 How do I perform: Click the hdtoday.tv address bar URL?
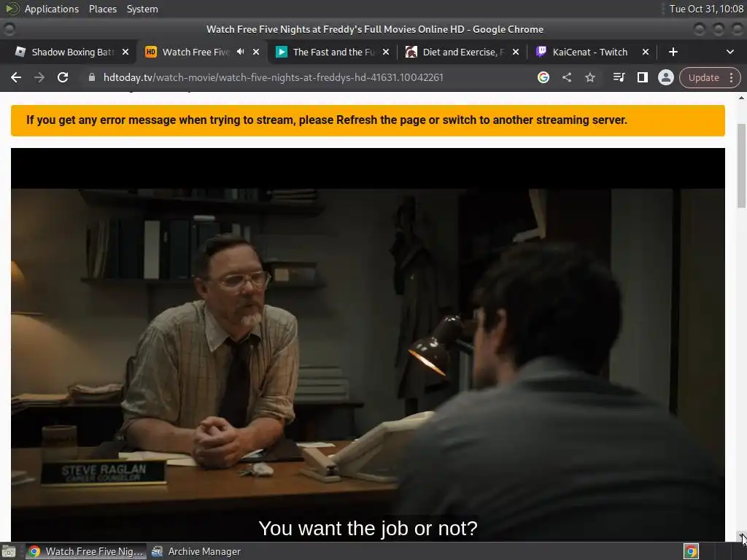tap(273, 77)
